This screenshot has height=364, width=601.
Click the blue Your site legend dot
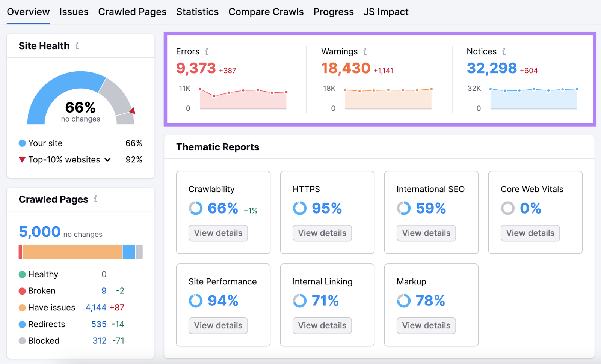click(22, 143)
